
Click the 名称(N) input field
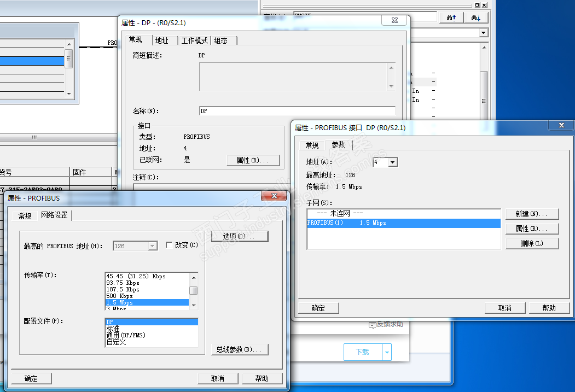point(297,111)
